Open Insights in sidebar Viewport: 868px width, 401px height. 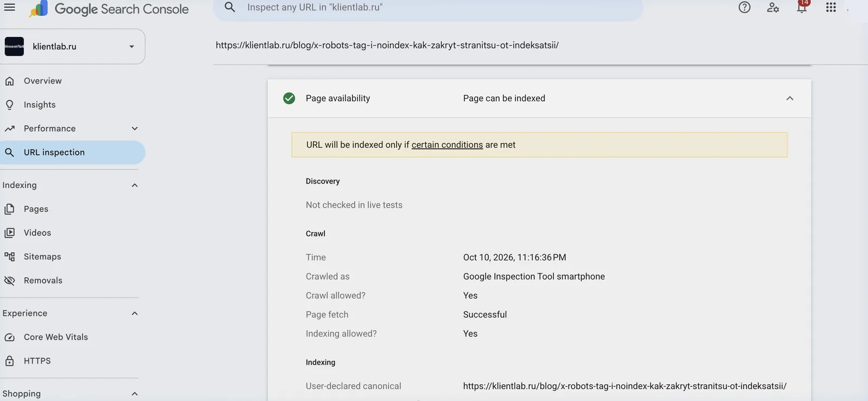click(x=40, y=105)
